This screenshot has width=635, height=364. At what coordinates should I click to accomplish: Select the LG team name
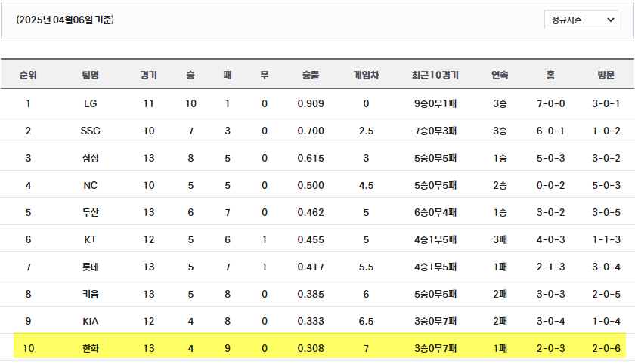(90, 103)
